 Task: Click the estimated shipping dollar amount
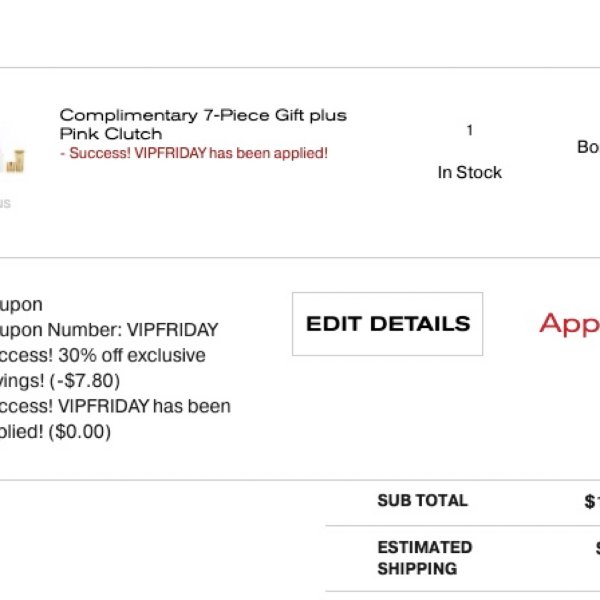point(598,548)
